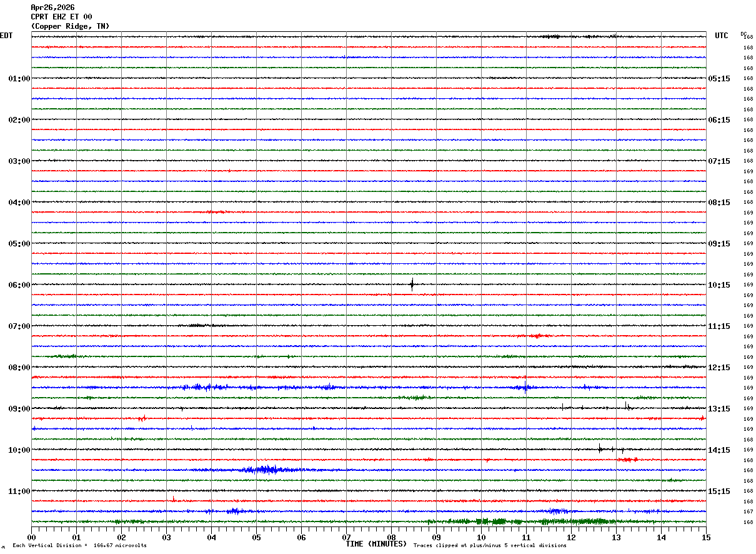Click minute tick label 10 on bottom axis
This screenshot has height=554, width=756.
coord(481,537)
